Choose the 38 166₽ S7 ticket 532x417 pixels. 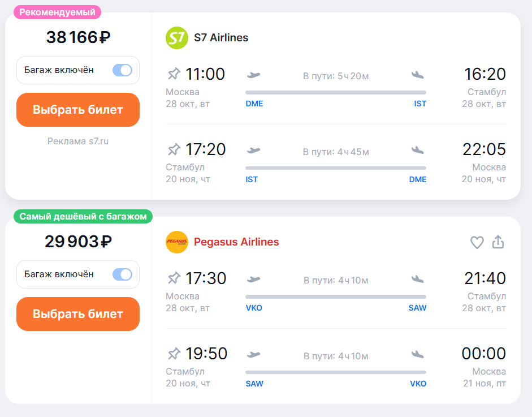tap(78, 110)
